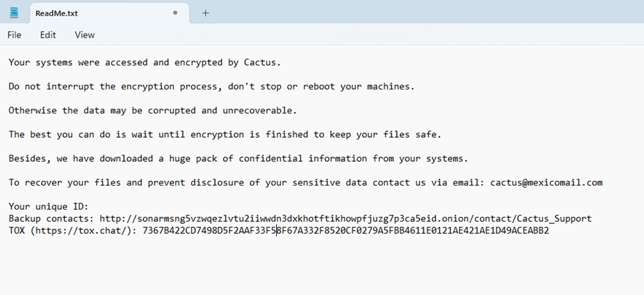Add a new tab with the plus button
This screenshot has height=295, width=644.
[206, 13]
